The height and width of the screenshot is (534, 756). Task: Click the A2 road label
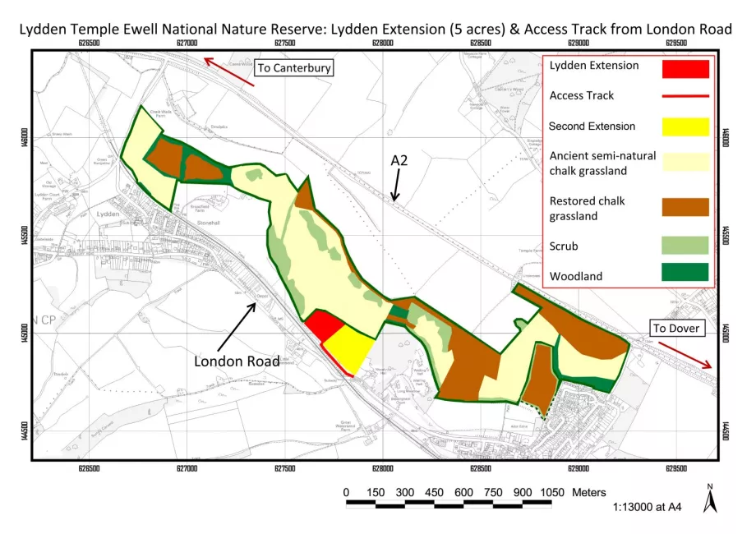399,161
